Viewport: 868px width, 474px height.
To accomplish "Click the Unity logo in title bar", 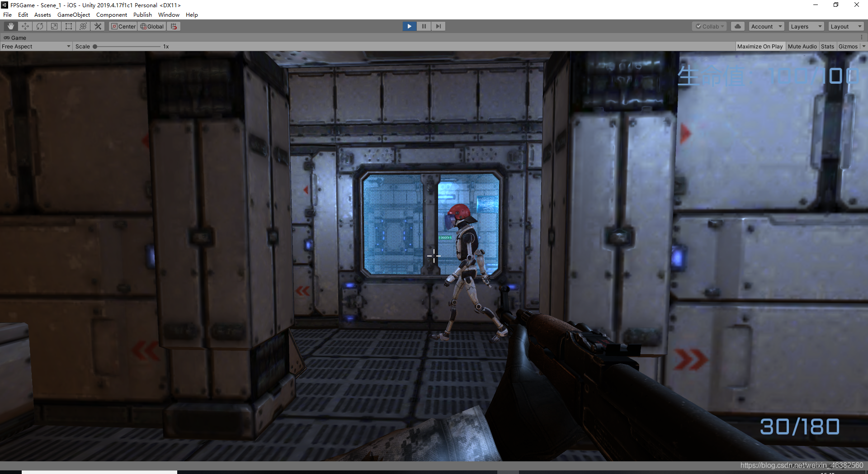I will click(5, 5).
